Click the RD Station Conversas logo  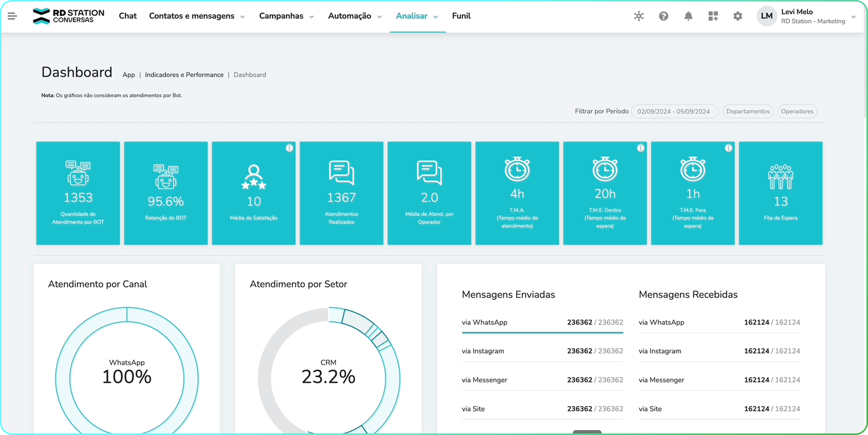point(69,16)
